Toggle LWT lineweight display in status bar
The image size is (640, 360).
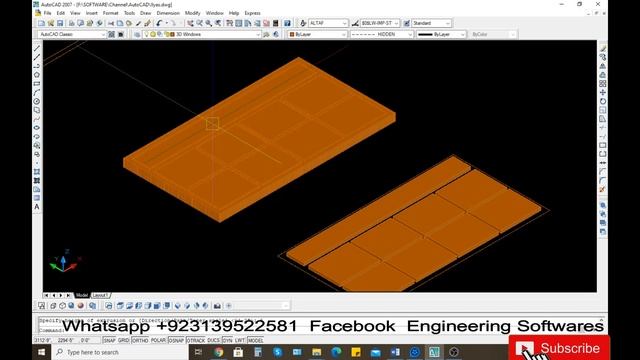(240, 340)
